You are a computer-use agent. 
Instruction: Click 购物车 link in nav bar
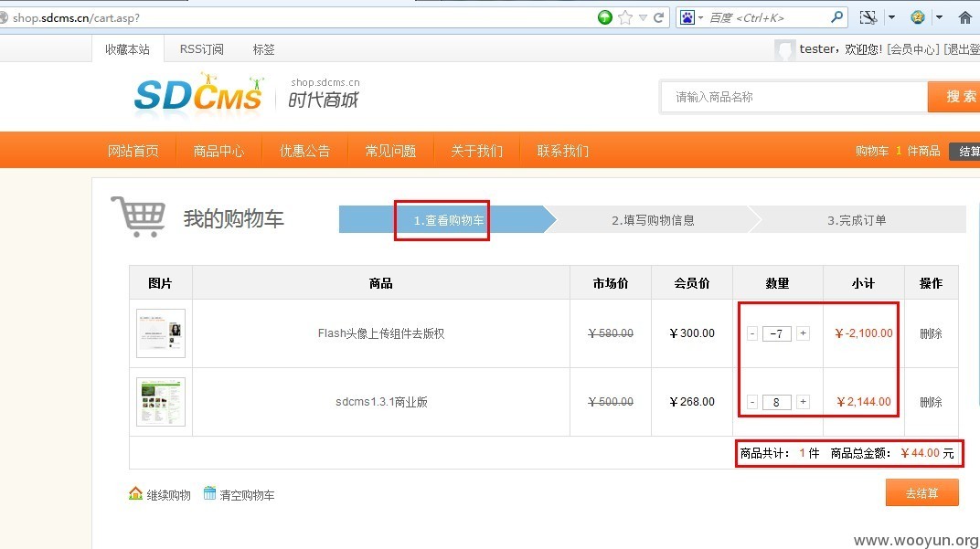(x=872, y=151)
